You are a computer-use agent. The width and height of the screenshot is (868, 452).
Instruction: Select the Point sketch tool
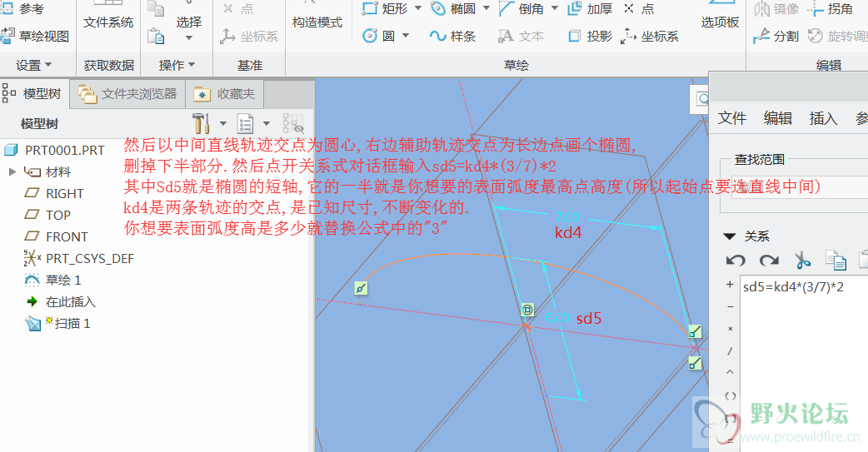point(639,9)
